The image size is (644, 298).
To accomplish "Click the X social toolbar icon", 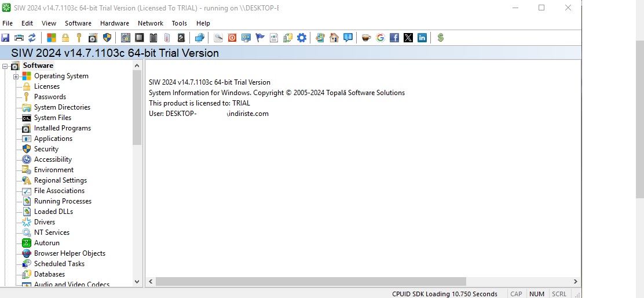I will pyautogui.click(x=408, y=38).
